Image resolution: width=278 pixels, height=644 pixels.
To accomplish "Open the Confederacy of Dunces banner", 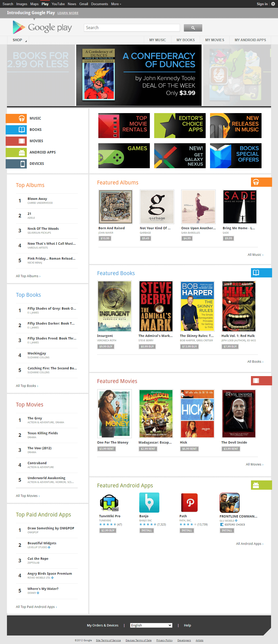I will (x=139, y=75).
